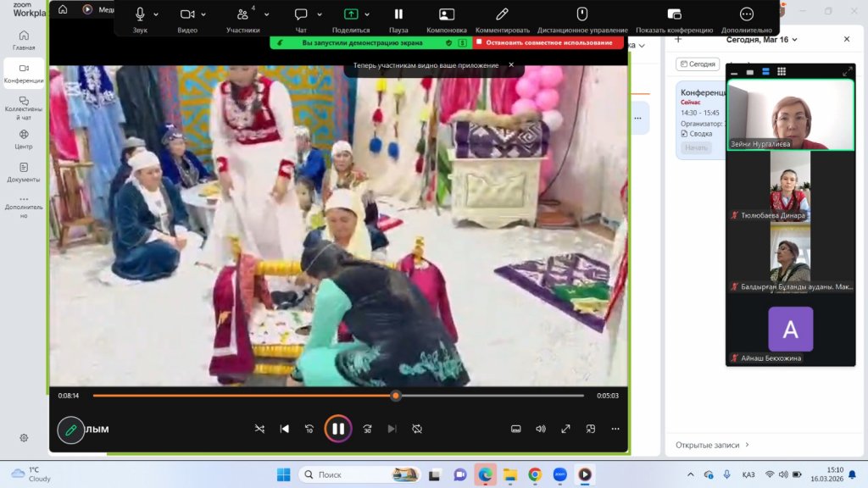
Task: Toggle shuffle in the media player
Action: pyautogui.click(x=259, y=429)
